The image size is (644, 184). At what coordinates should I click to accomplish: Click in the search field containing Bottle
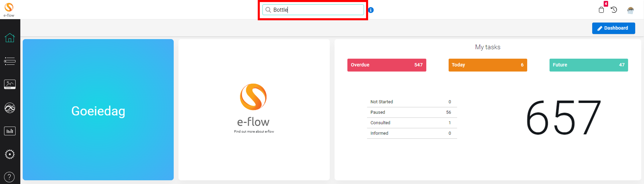tap(313, 10)
